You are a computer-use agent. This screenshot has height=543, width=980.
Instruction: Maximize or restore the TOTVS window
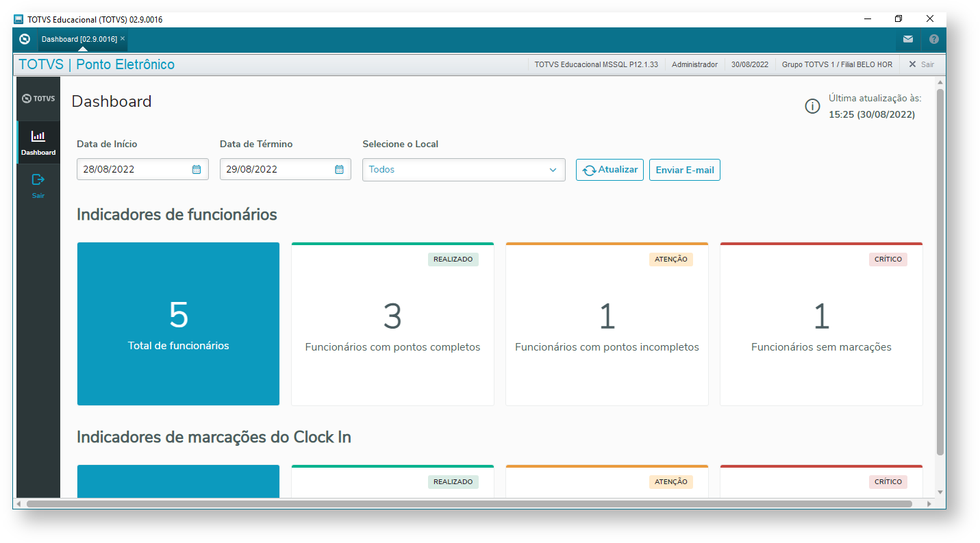point(899,19)
